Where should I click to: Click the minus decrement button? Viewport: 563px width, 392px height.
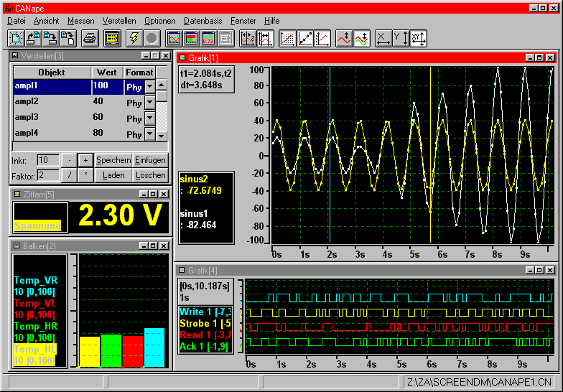tap(69, 160)
